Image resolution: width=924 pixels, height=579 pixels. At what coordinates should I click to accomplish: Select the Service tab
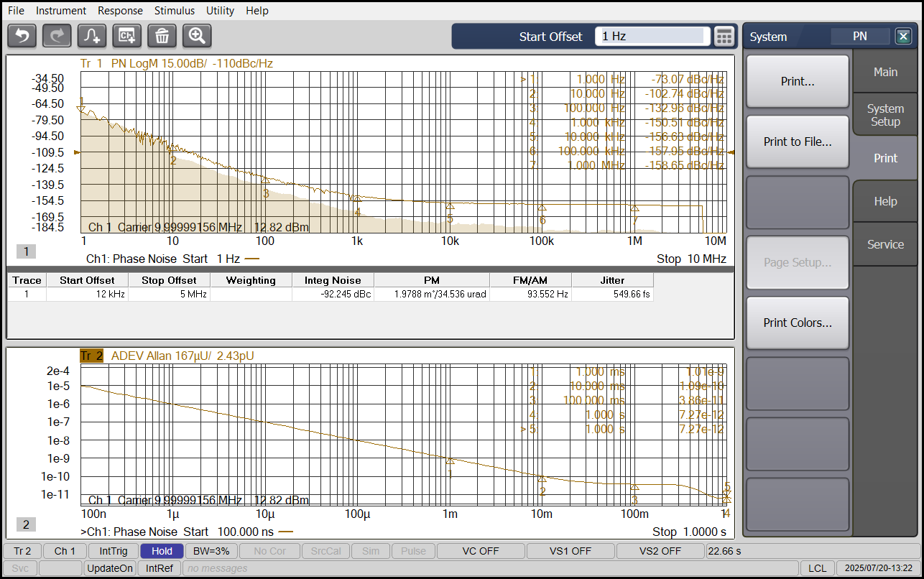(x=885, y=244)
